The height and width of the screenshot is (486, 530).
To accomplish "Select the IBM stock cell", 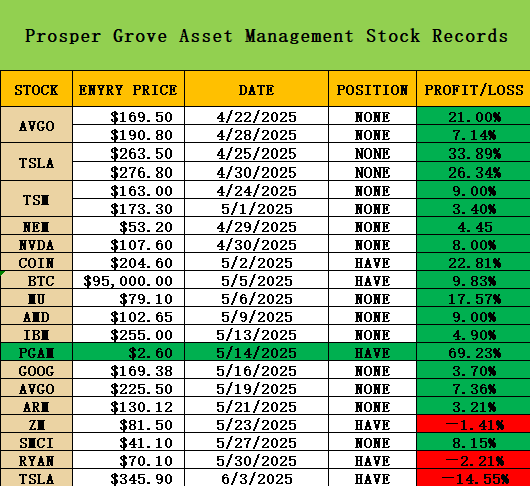I will (x=36, y=334).
